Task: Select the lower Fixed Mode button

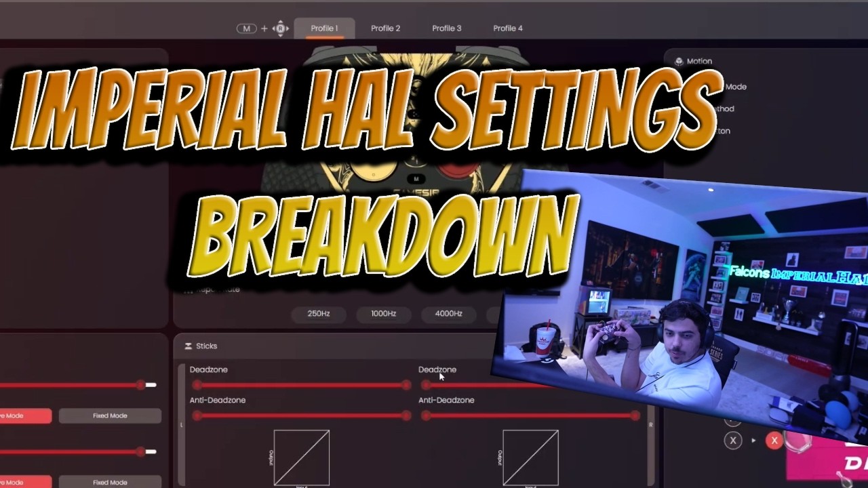Action: pos(110,482)
